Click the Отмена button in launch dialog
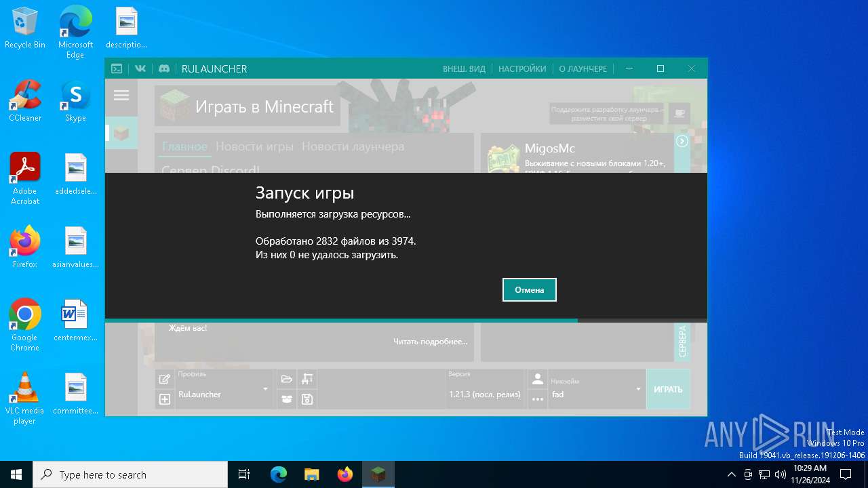Screen dimensions: 868x488 [x=529, y=289]
